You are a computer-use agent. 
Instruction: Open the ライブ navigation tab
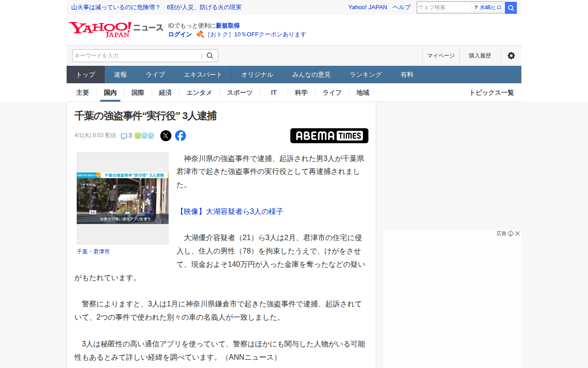coord(155,75)
